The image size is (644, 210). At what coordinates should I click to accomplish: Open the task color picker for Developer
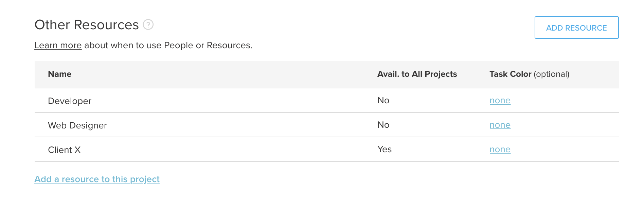tap(500, 101)
